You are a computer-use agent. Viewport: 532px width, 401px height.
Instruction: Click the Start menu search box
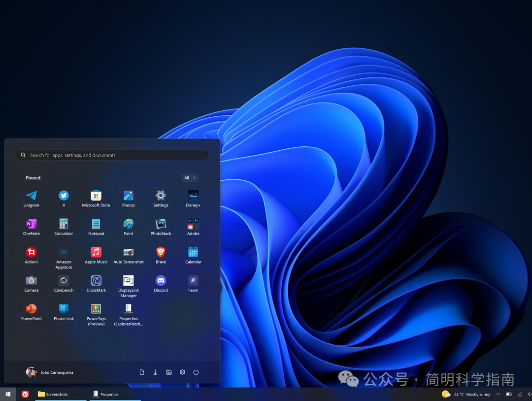click(112, 155)
